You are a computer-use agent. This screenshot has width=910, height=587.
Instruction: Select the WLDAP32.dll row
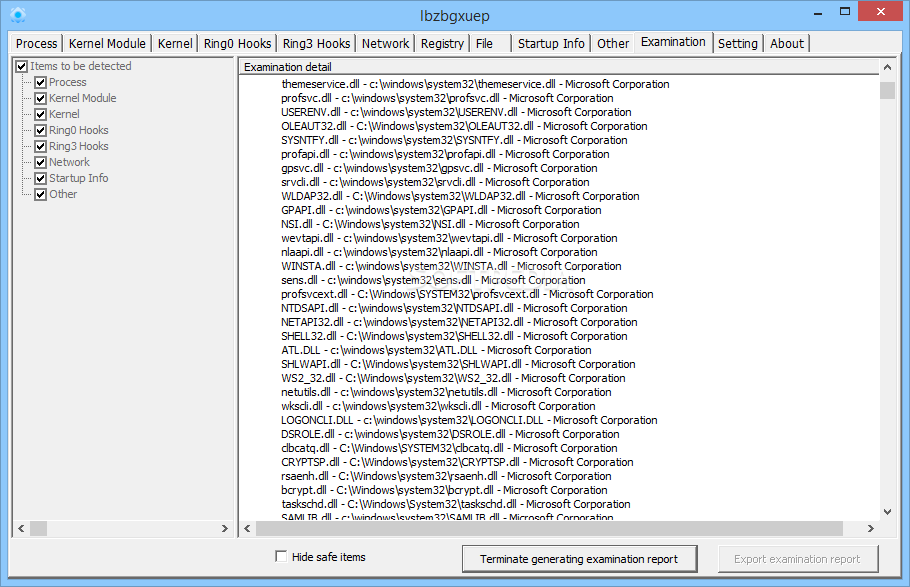(460, 196)
